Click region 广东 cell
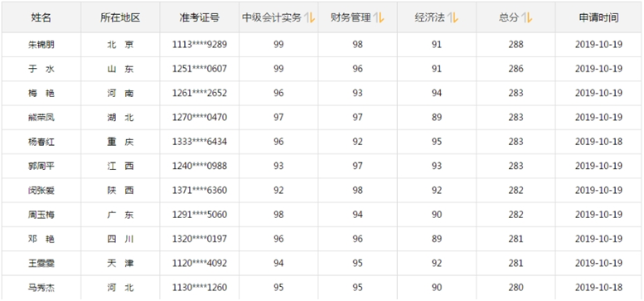Viewport: 644px width, 301px height. point(120,215)
